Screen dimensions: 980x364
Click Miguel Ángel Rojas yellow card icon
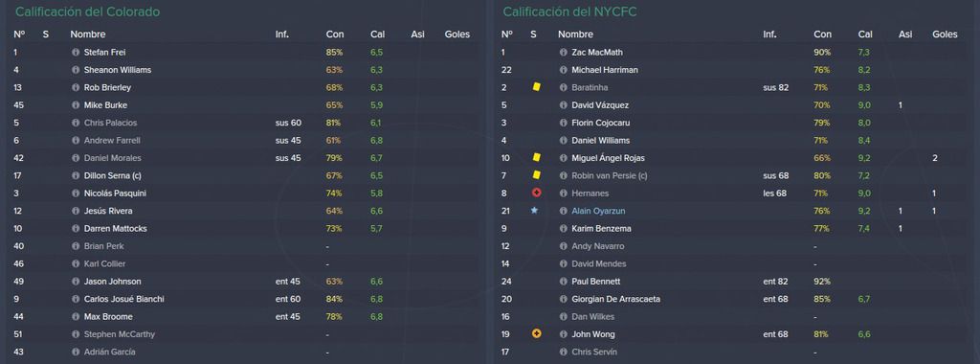536,158
